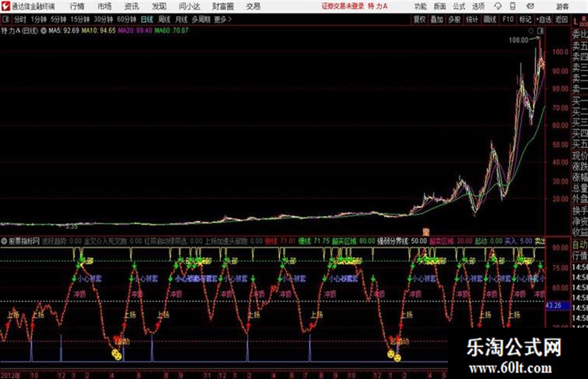Viewport: 588px width, 379px height.
Task: Switch to the 5分钟 period tab
Action: click(58, 19)
